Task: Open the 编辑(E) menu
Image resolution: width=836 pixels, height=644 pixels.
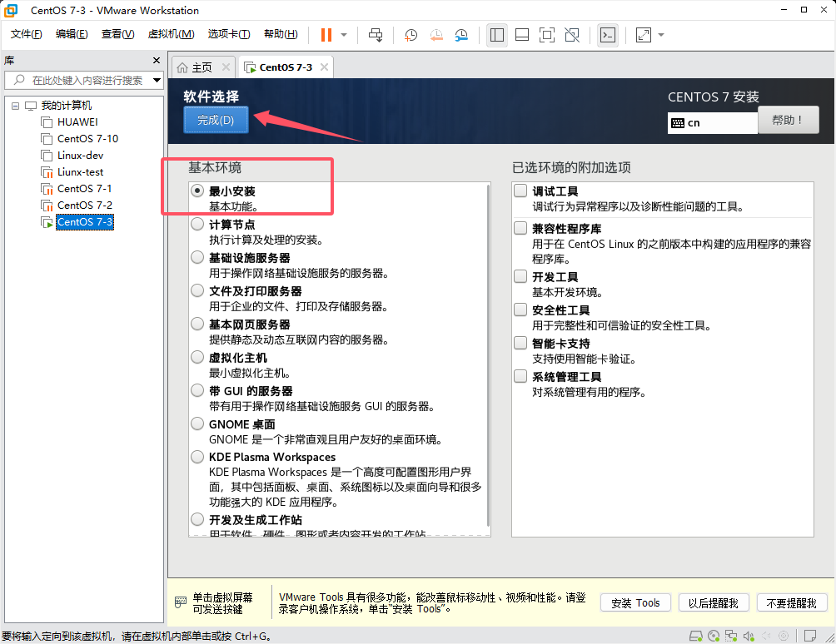Action: (72, 34)
